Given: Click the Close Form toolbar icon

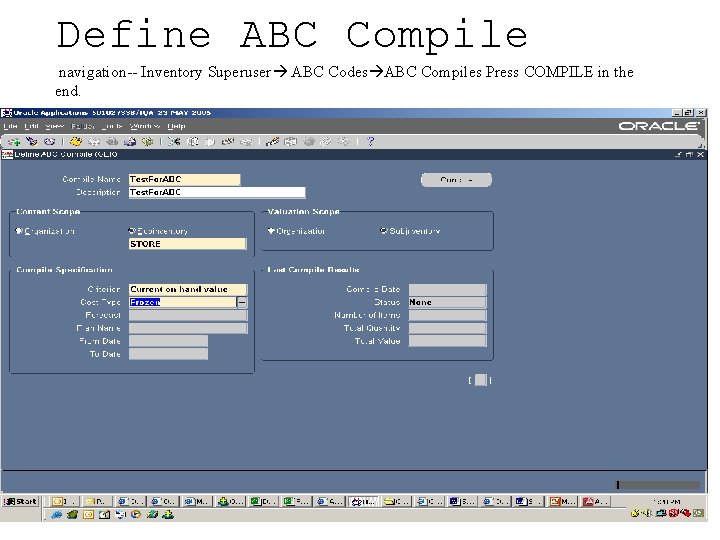Looking at the screenshot, I should [x=147, y=142].
